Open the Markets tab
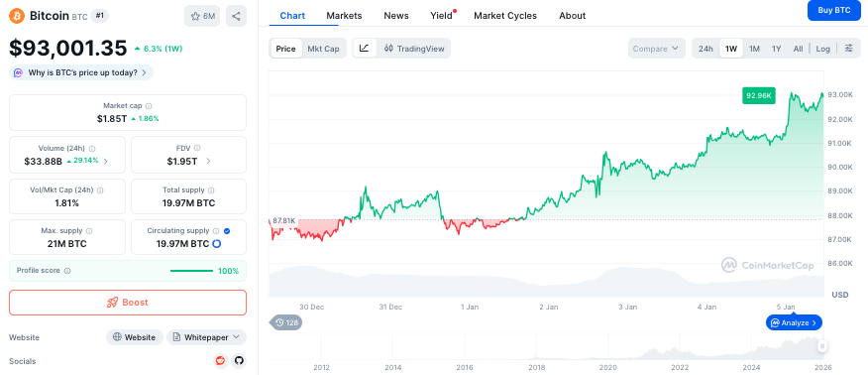Viewport: 868px width, 375px height. pos(344,16)
